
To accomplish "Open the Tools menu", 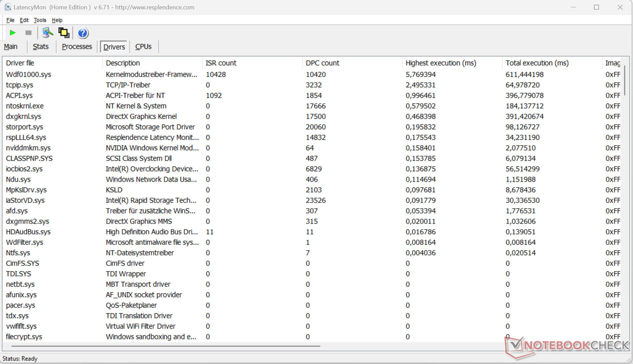I will (40, 20).
